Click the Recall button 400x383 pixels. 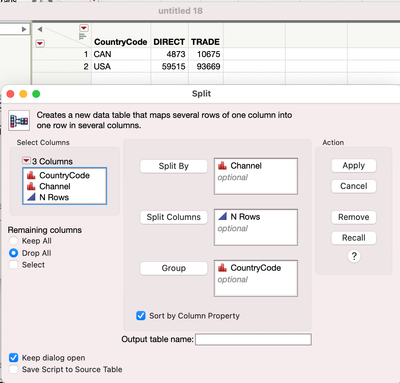tap(354, 238)
